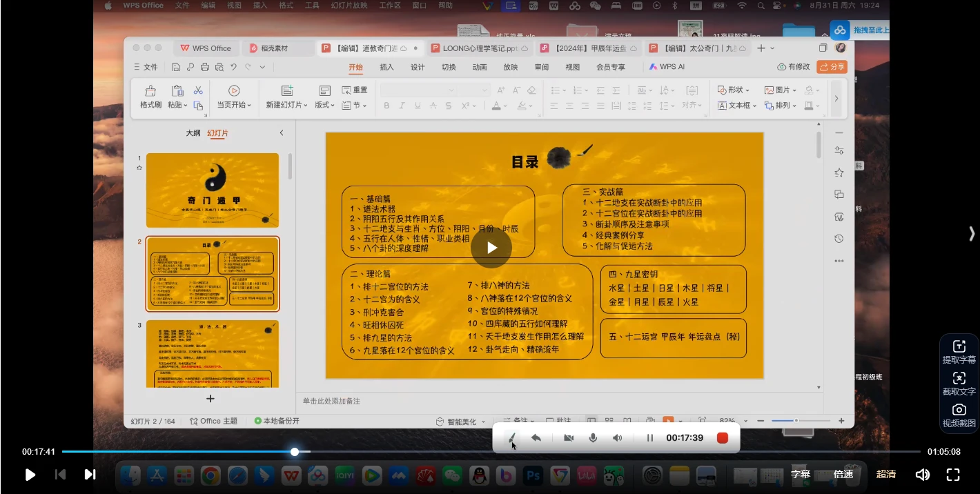Select slide 1 thumbnail 奇门遁甲
980x494 pixels.
213,190
